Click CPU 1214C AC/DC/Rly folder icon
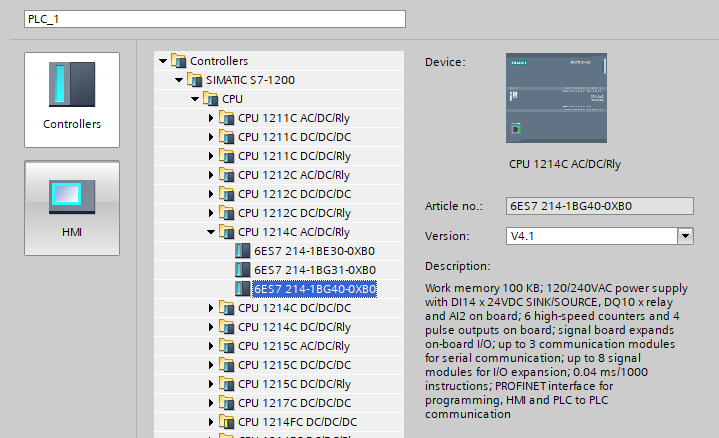The height and width of the screenshot is (438, 719). (x=227, y=232)
